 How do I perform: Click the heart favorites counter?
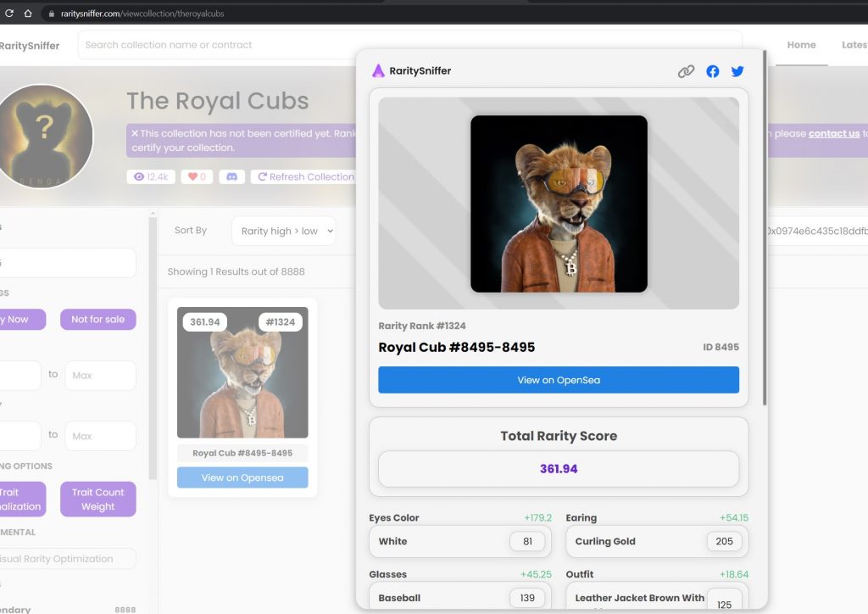coord(197,176)
